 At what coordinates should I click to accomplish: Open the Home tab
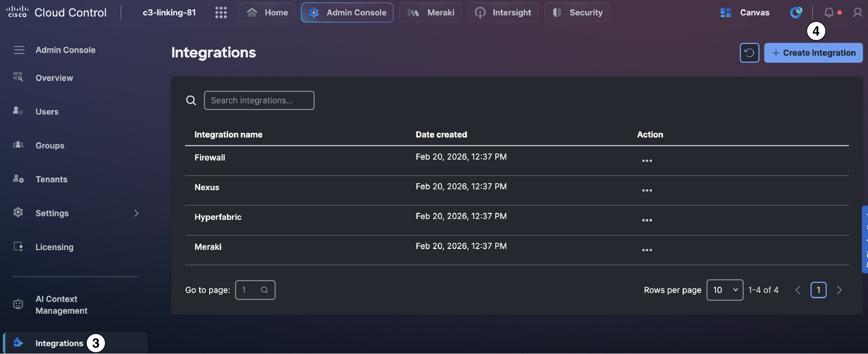coord(267,12)
